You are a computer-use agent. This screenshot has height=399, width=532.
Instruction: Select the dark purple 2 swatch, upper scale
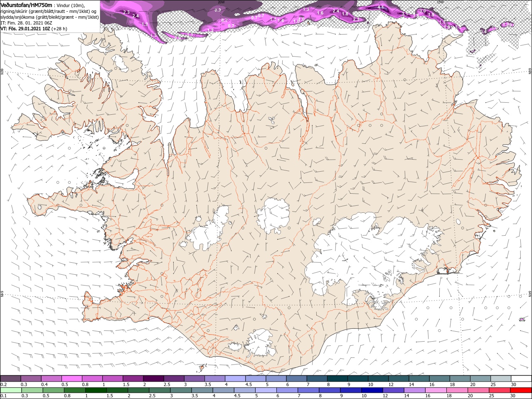click(x=153, y=379)
